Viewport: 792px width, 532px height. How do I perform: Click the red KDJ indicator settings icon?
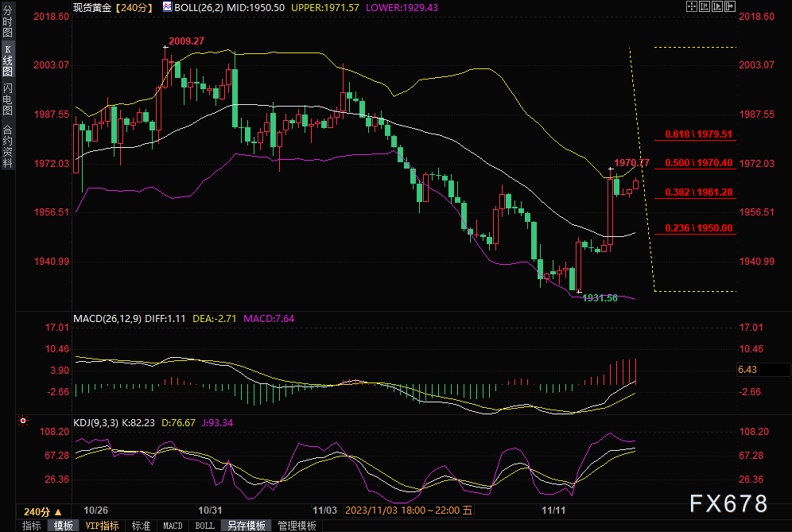coord(23,421)
